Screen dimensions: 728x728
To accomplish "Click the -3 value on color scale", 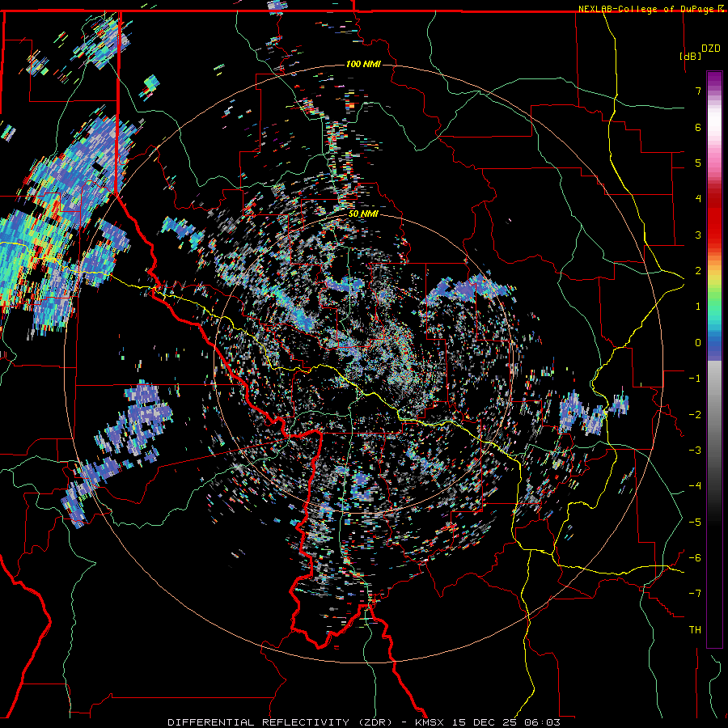I will point(695,451).
